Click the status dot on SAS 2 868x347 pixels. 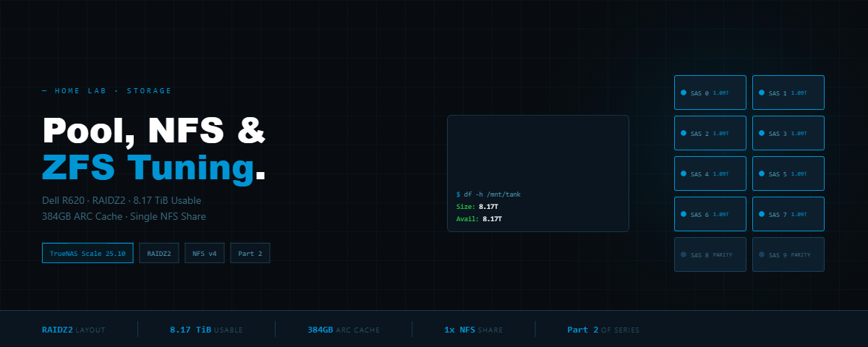(684, 133)
